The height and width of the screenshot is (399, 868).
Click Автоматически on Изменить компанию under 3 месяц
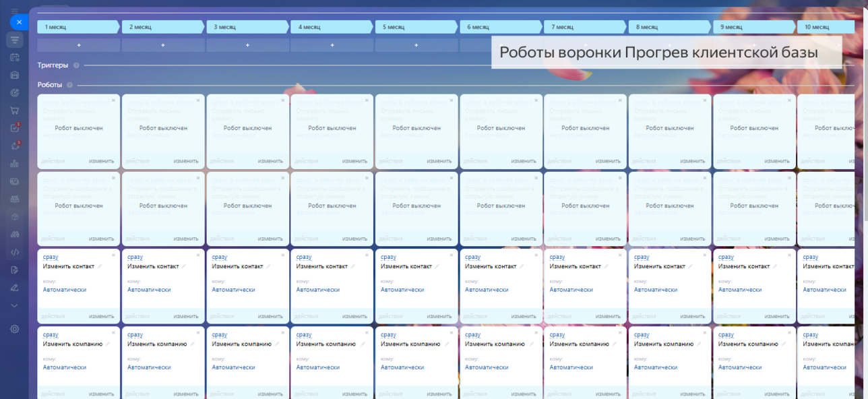233,367
